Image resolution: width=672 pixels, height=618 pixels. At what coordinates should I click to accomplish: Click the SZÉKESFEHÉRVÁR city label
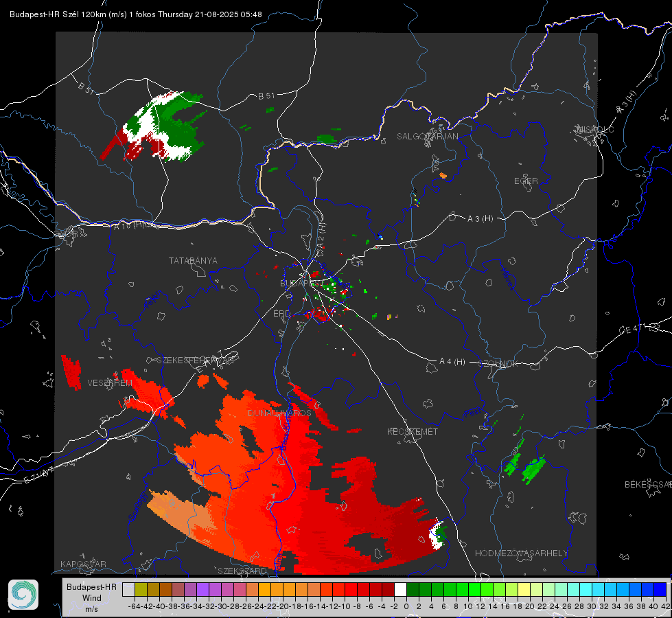point(195,360)
